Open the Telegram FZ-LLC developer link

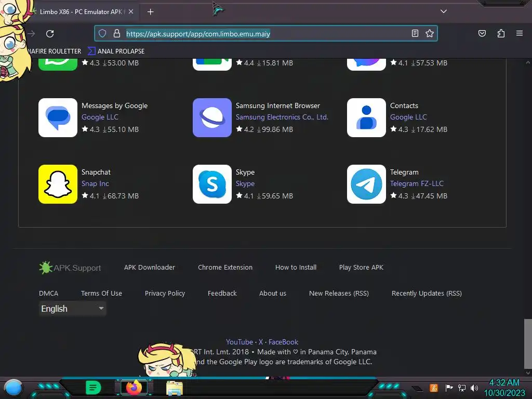pos(417,183)
